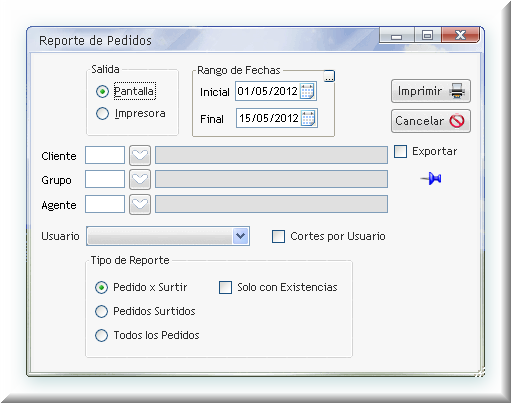This screenshot has height=403, width=511.
Task: Choose Pedidos Surtidos report type
Action: tap(101, 311)
